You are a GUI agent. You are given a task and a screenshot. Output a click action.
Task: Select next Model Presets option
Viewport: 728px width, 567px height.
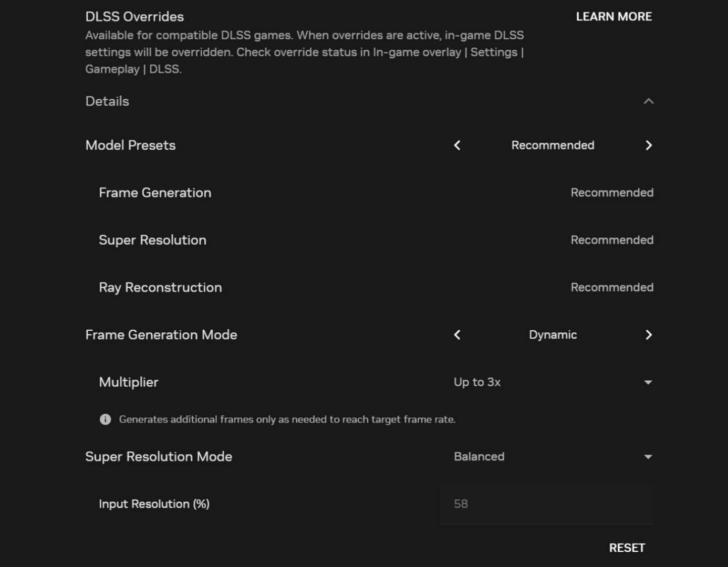click(649, 145)
